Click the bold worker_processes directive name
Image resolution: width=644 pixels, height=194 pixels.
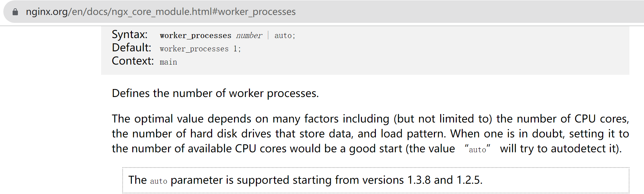point(196,35)
